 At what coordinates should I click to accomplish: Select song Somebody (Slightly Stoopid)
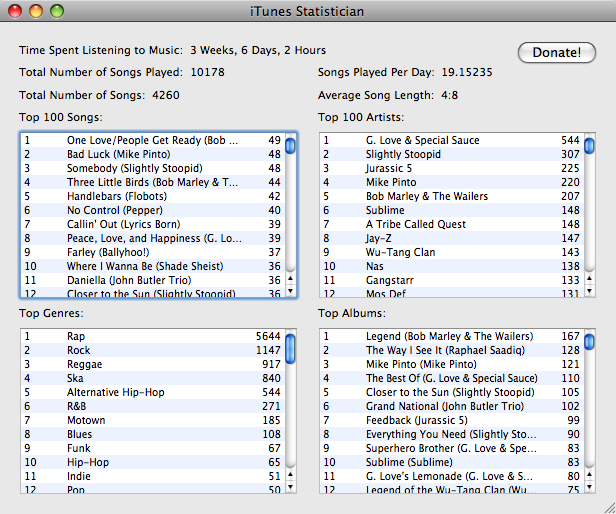pyautogui.click(x=153, y=168)
